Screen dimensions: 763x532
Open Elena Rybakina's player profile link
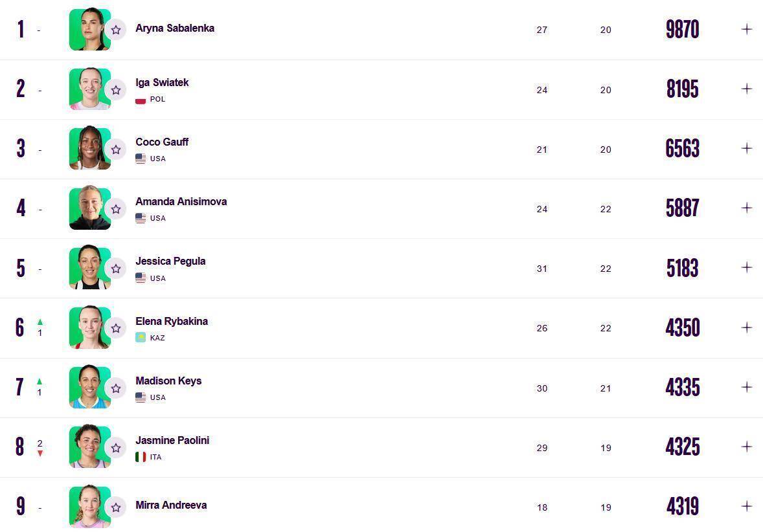pyautogui.click(x=172, y=321)
